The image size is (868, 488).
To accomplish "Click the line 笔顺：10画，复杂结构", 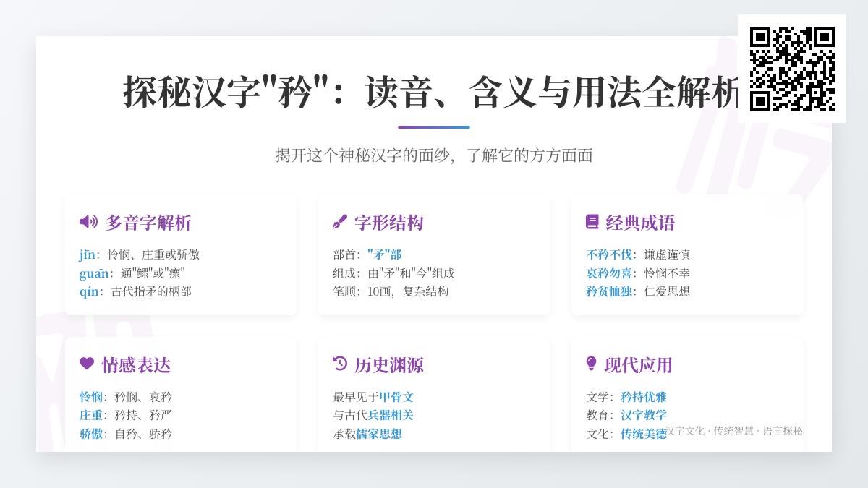I will [x=391, y=291].
